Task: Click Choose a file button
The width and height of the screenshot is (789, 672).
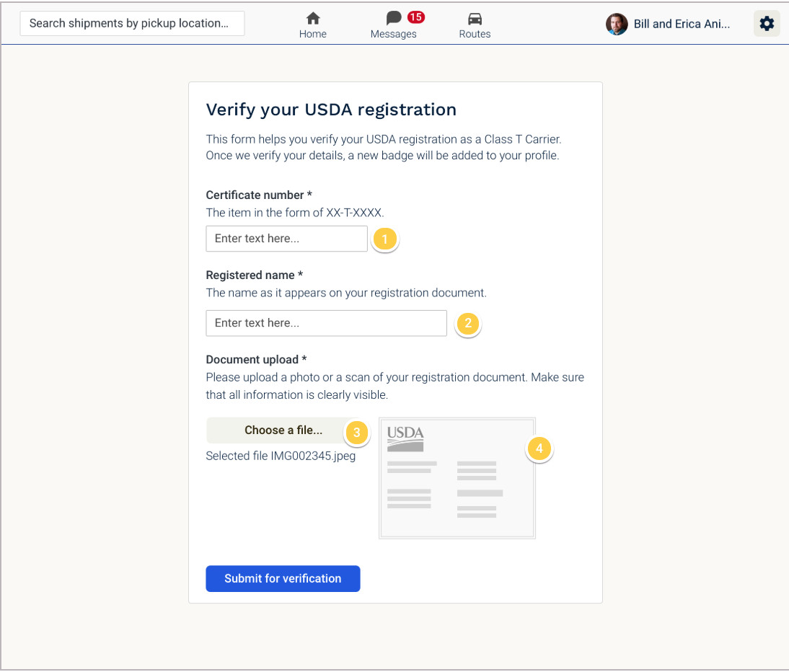Action: click(283, 430)
